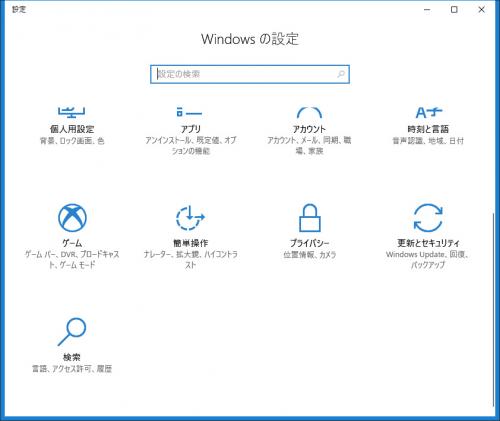The height and width of the screenshot is (421, 500).
Task: Click the アカウント label
Action: point(309,129)
